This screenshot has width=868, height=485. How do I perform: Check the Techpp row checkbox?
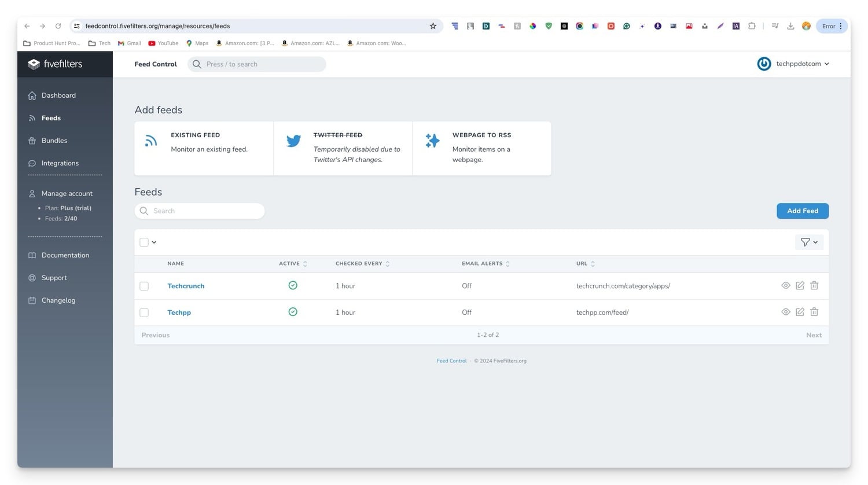pyautogui.click(x=144, y=312)
